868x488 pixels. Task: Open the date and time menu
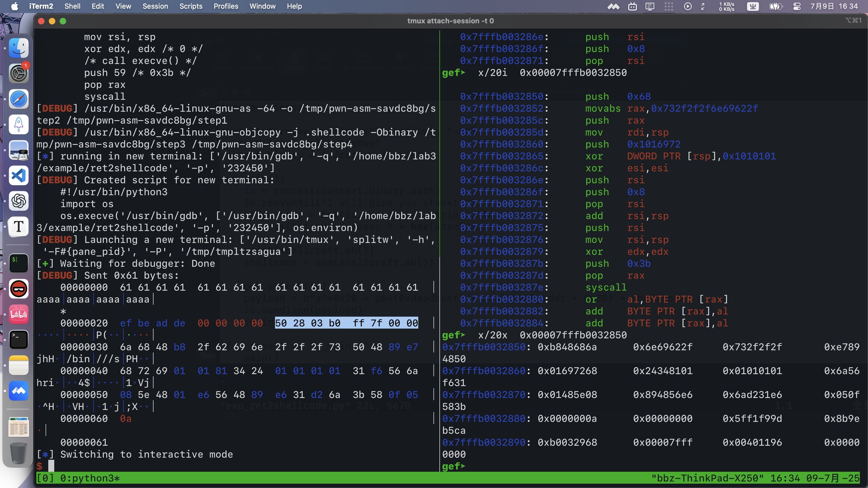(x=834, y=7)
